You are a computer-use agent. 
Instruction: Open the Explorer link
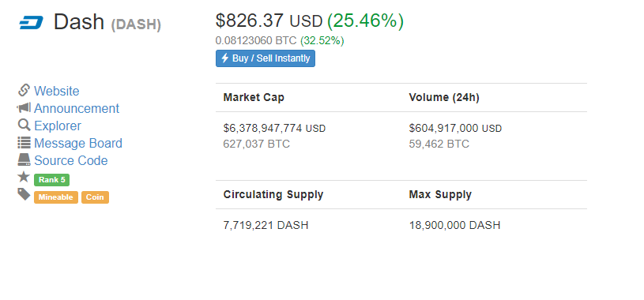[x=58, y=126]
